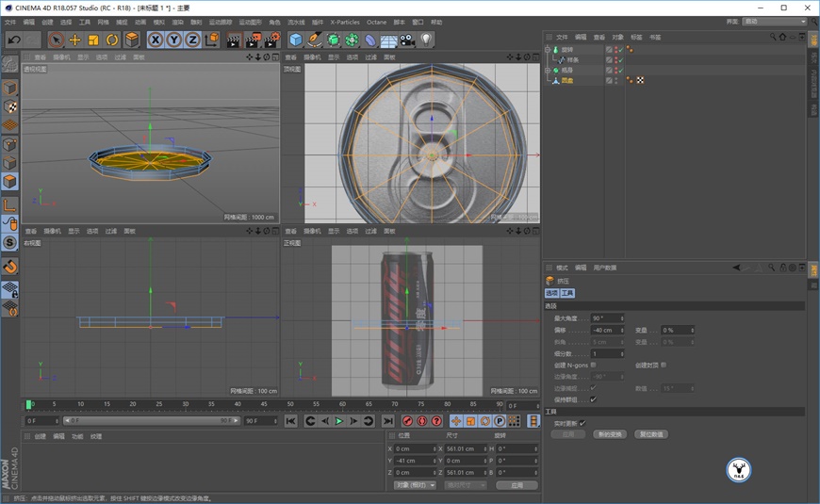Click the Floor environment icon

point(388,40)
